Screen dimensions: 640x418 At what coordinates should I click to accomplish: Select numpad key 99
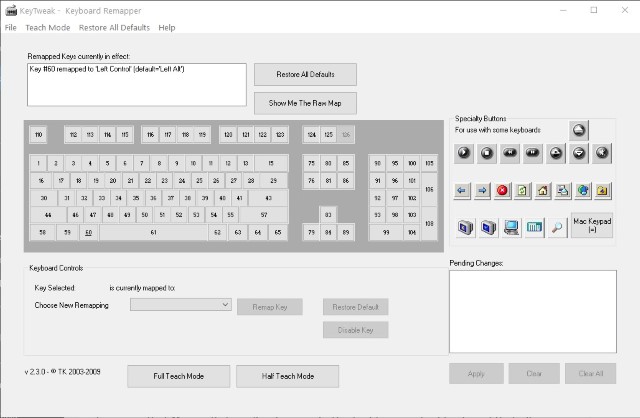(386, 232)
